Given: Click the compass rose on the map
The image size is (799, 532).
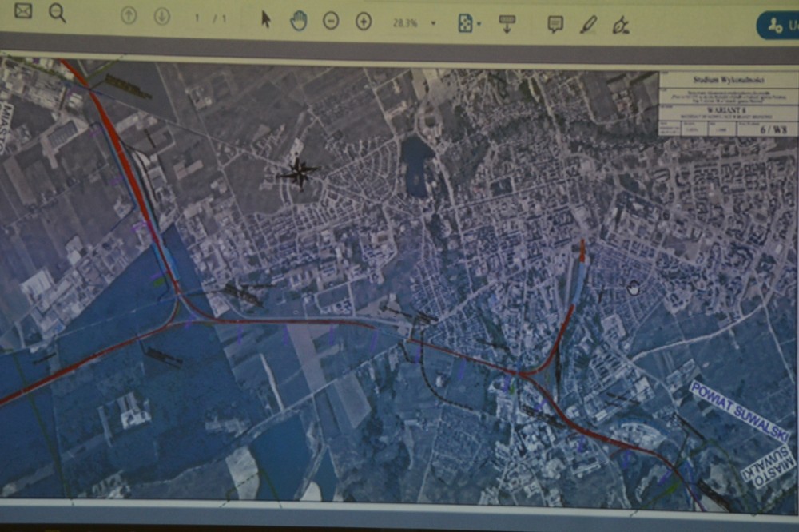Looking at the screenshot, I should click(x=299, y=172).
